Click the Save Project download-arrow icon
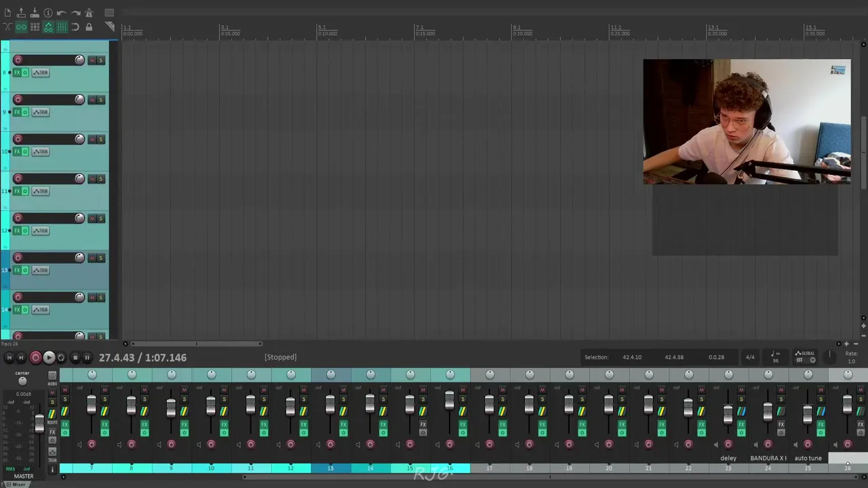 [35, 13]
